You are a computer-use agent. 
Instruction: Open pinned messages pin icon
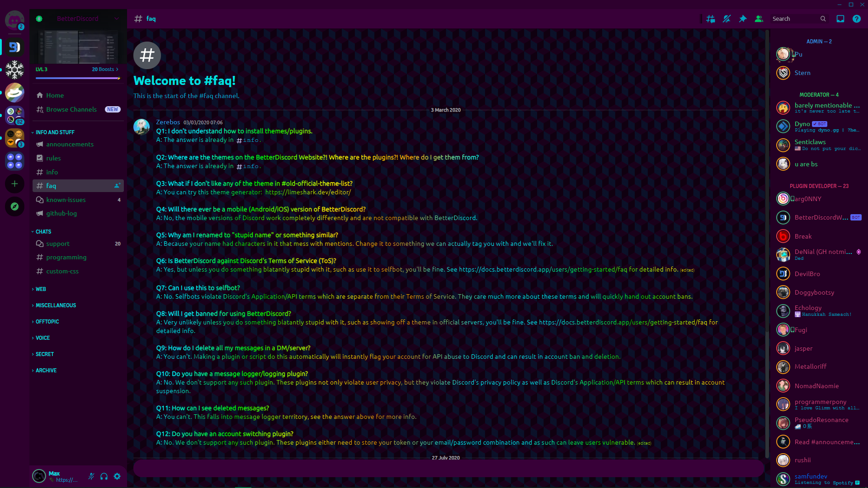click(743, 19)
